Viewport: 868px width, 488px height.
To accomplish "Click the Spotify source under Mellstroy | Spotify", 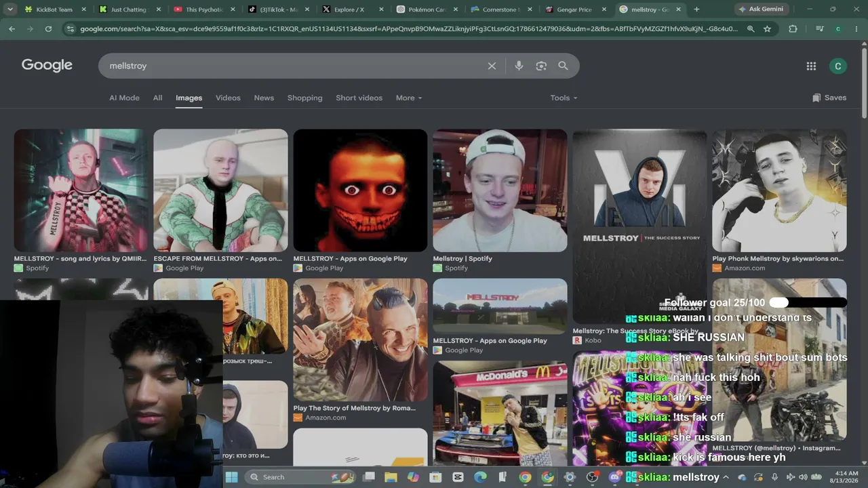I will 450,268.
